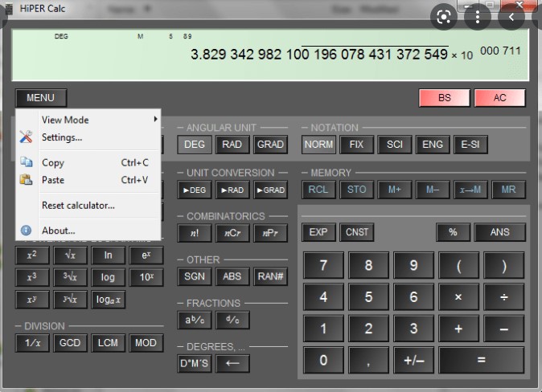
Task: Click the x→M memory swap key
Action: coord(470,190)
